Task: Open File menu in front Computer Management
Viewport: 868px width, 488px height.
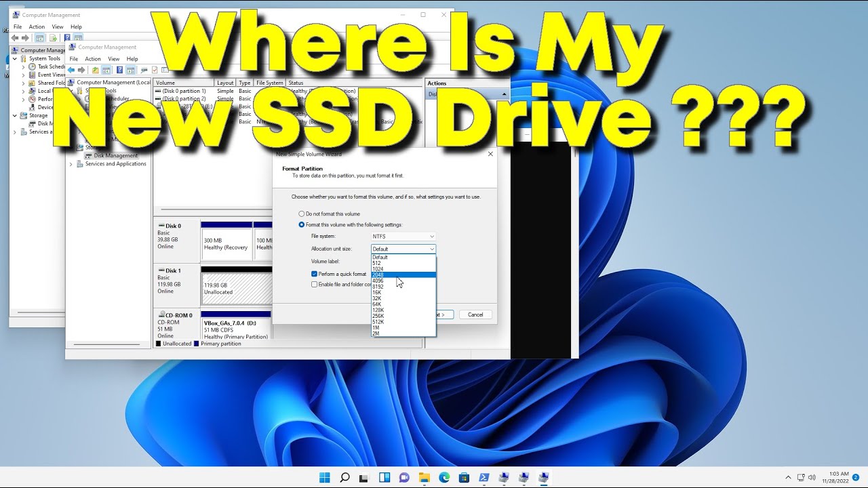Action: coord(74,59)
